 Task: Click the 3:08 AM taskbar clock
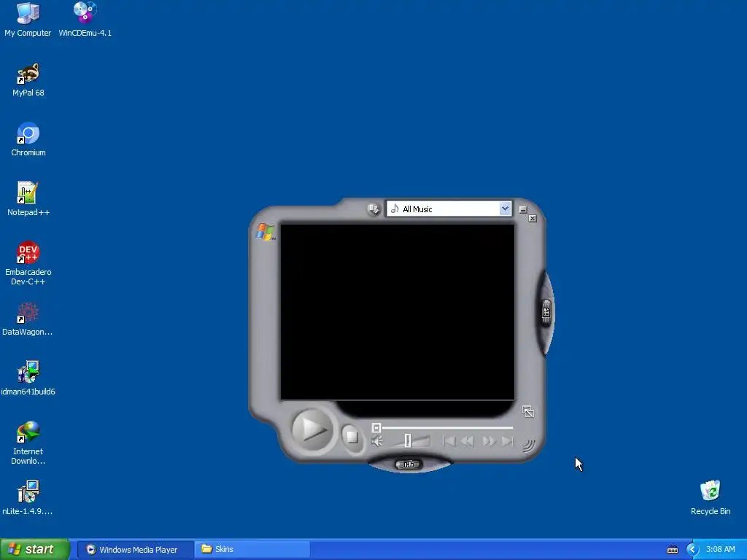pyautogui.click(x=720, y=550)
